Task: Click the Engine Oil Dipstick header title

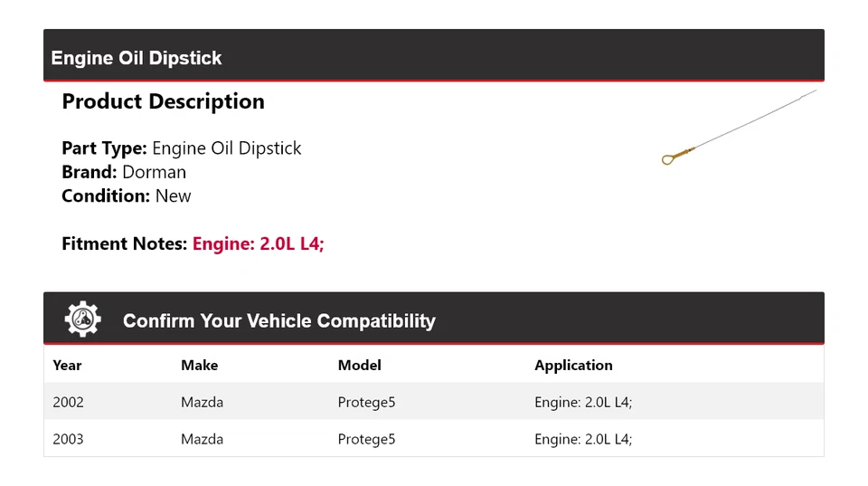Action: pos(137,58)
